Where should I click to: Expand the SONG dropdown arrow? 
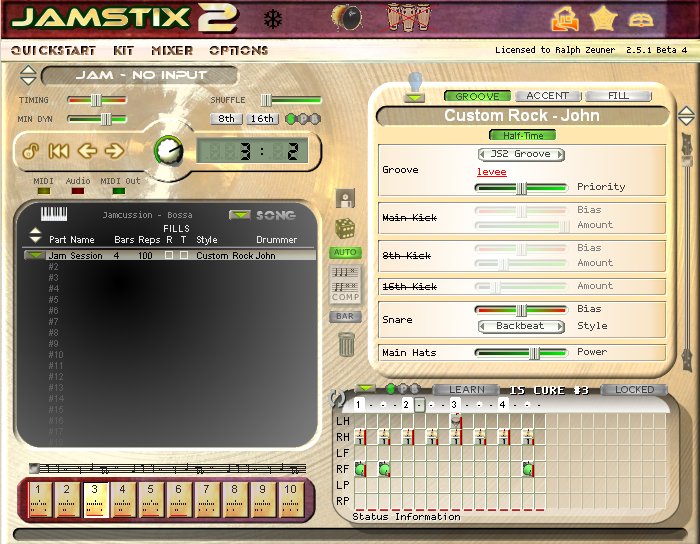[240, 214]
